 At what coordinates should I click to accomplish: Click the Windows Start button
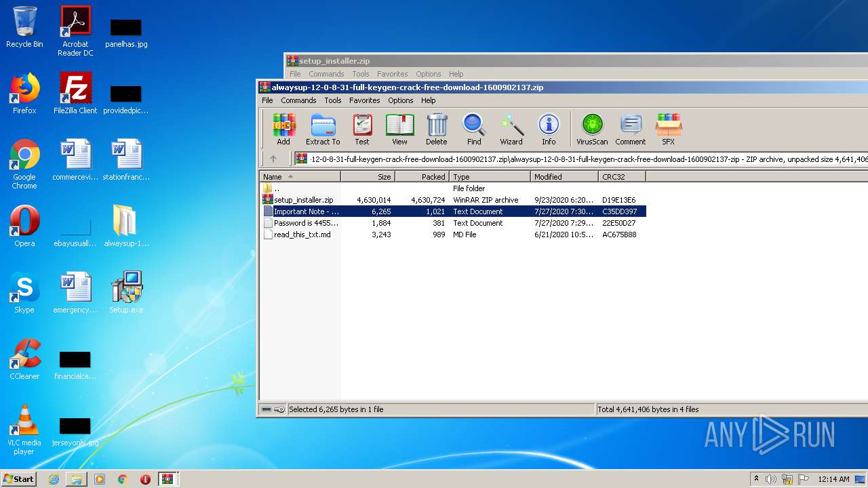(x=18, y=479)
